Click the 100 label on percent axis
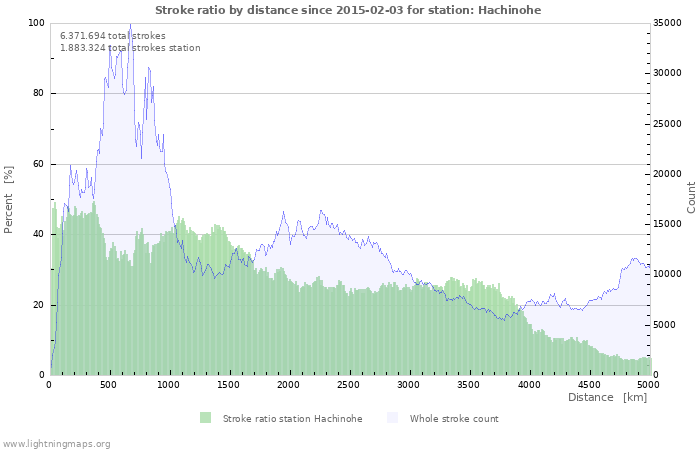Image resolution: width=700 pixels, height=450 pixels. [36, 23]
